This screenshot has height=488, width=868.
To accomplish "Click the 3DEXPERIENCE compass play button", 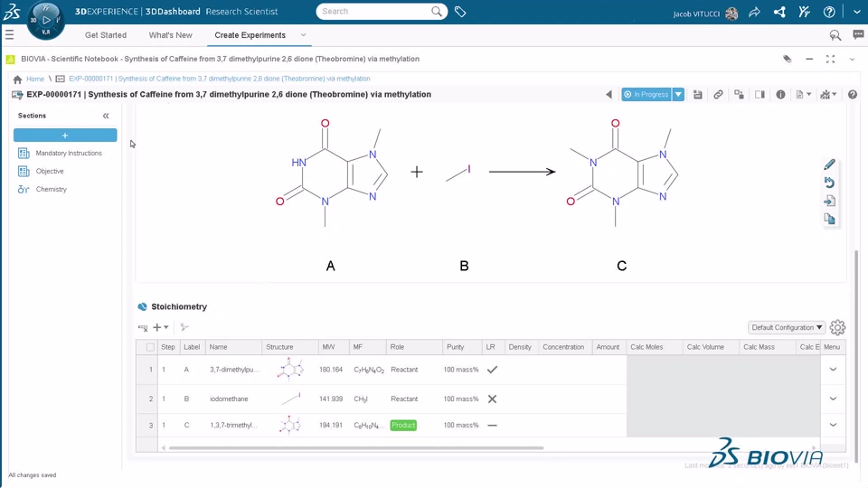I will click(x=46, y=20).
